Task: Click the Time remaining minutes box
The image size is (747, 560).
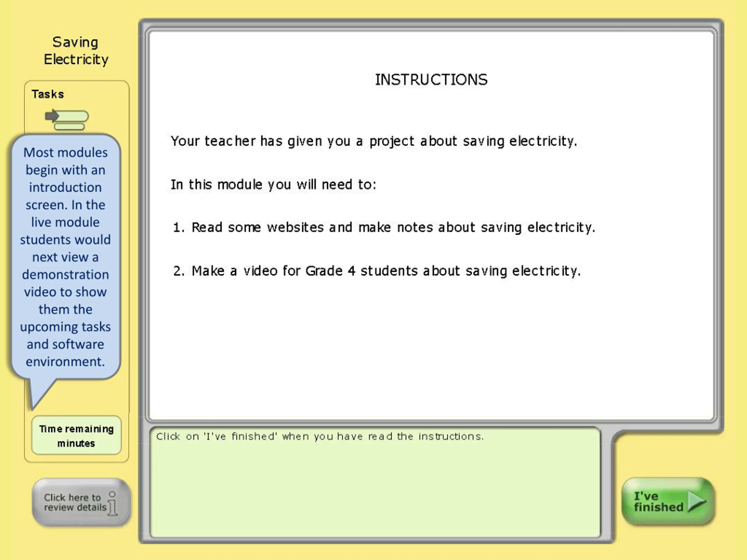Action: [76, 435]
